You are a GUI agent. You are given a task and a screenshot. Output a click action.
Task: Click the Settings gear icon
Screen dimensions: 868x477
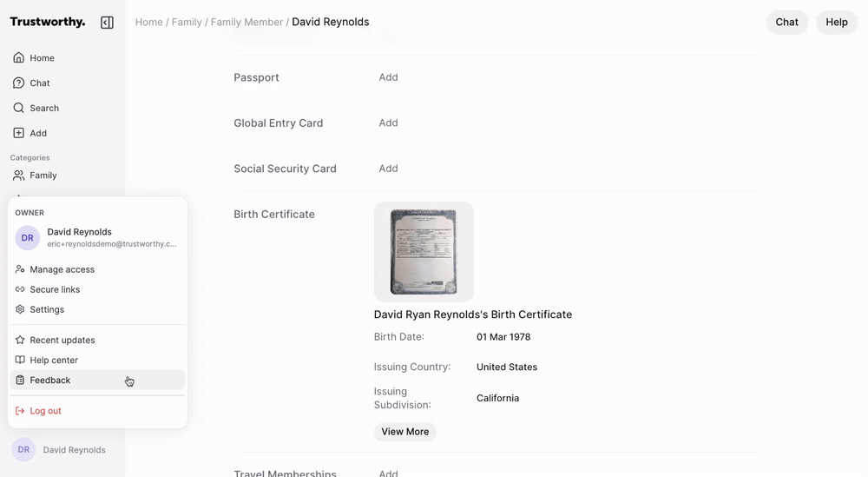tap(20, 309)
